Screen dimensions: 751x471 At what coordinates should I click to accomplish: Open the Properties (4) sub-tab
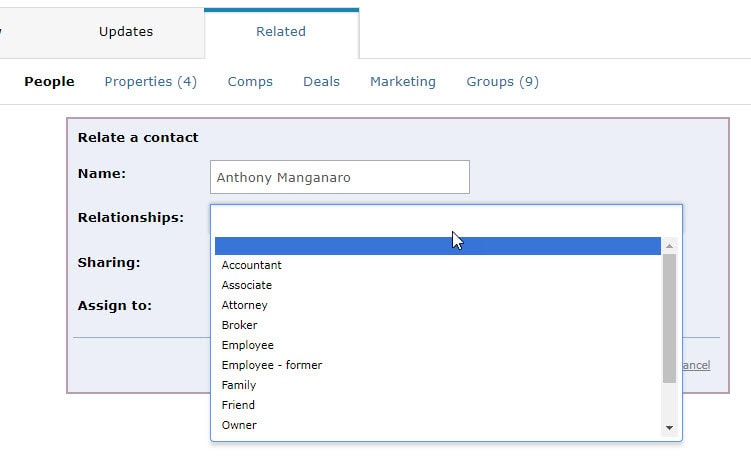pyautogui.click(x=150, y=81)
